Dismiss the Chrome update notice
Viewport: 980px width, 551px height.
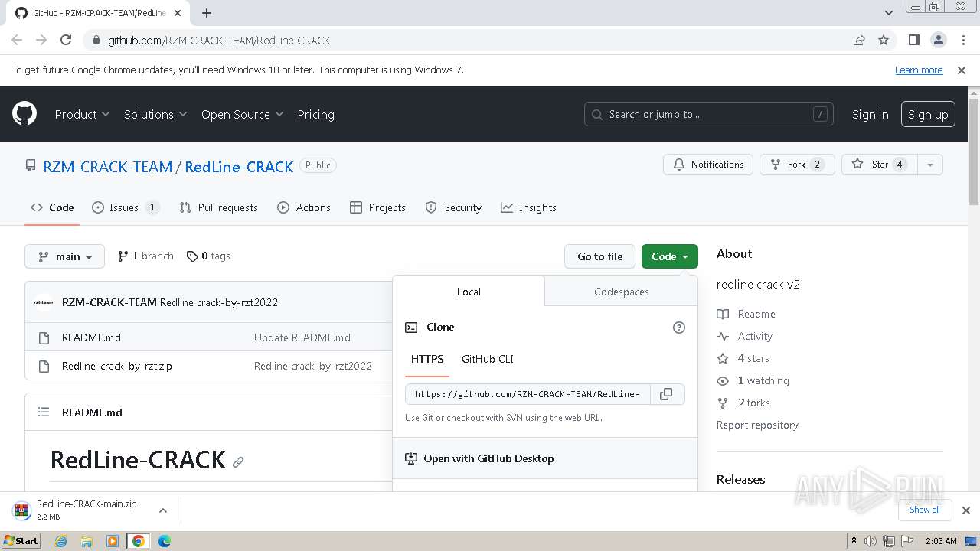[x=962, y=70]
